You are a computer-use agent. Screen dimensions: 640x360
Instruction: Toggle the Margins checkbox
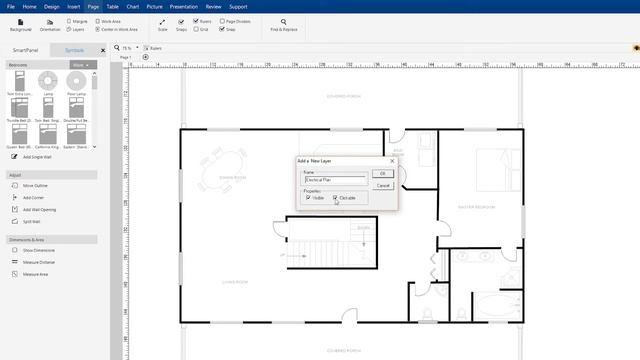tap(69, 21)
